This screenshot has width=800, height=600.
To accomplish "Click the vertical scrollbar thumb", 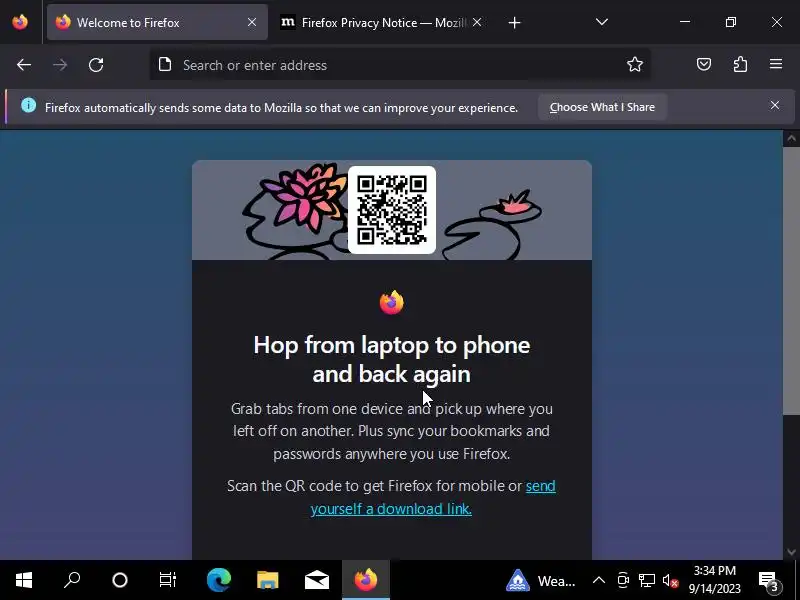I will tap(791, 282).
